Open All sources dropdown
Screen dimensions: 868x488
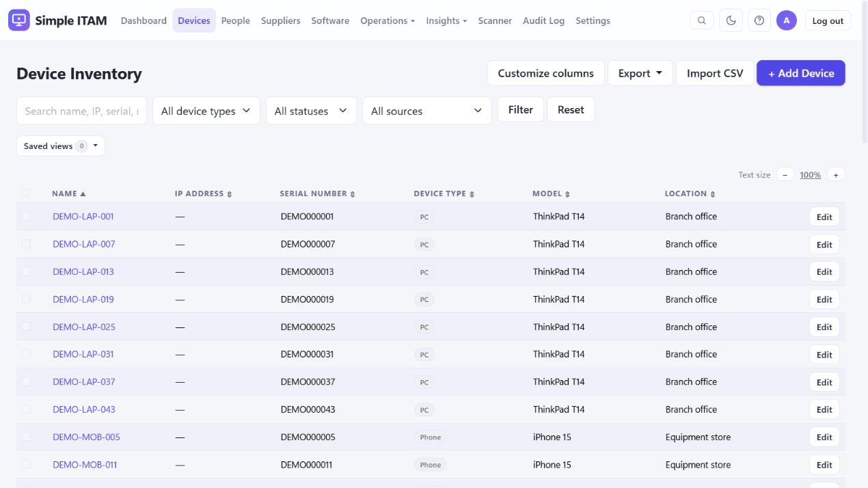click(x=427, y=111)
